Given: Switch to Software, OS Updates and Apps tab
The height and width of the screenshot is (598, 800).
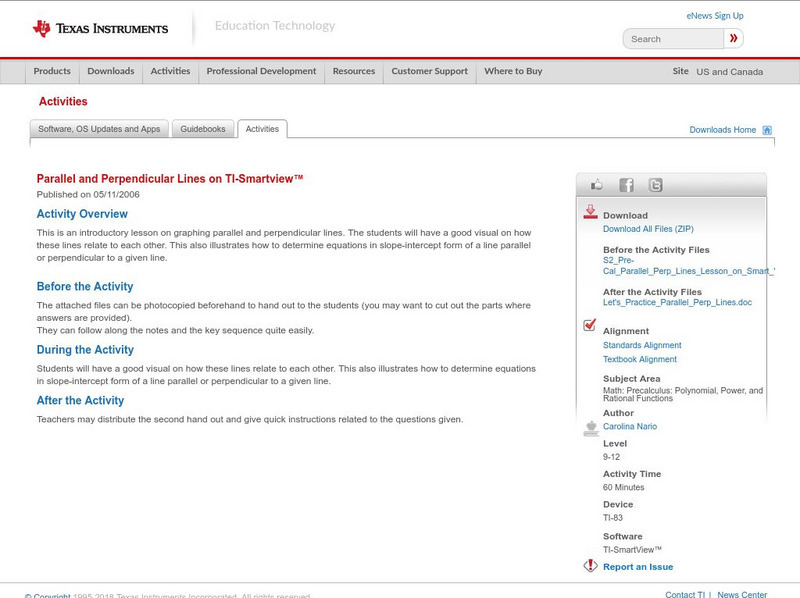Looking at the screenshot, I should [x=99, y=129].
